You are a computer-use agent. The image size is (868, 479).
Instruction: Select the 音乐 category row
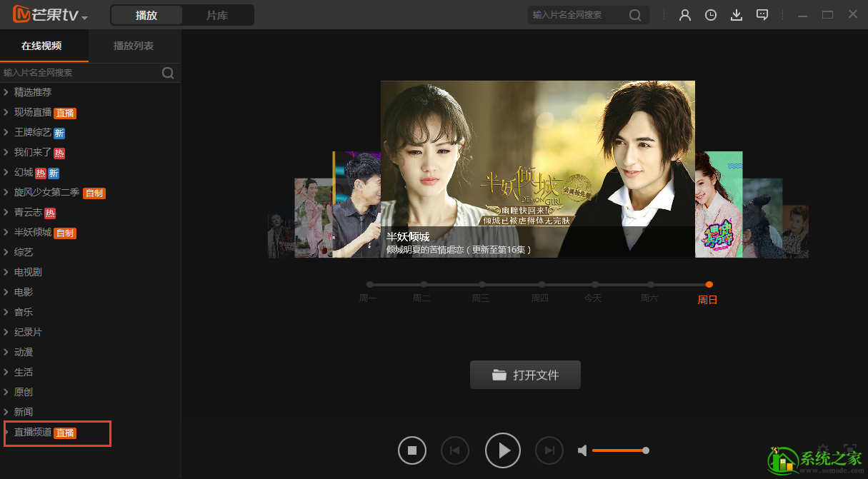pos(90,312)
